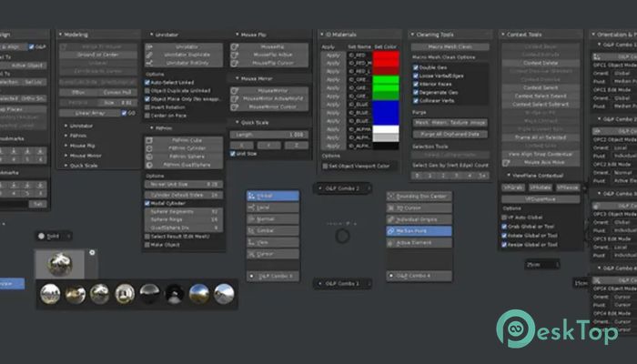
Task: Enable Set Object Viewport Color checkbox
Action: [325, 167]
